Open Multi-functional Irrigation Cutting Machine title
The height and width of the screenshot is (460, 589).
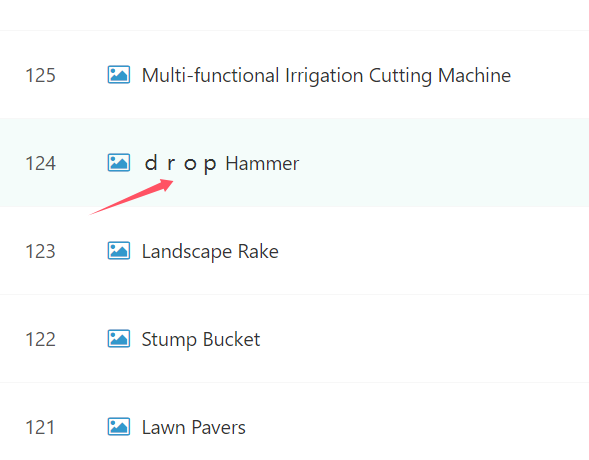point(326,75)
